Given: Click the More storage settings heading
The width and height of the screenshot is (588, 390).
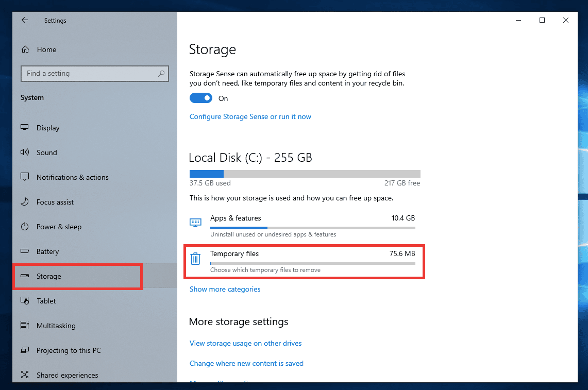Looking at the screenshot, I should click(x=239, y=322).
